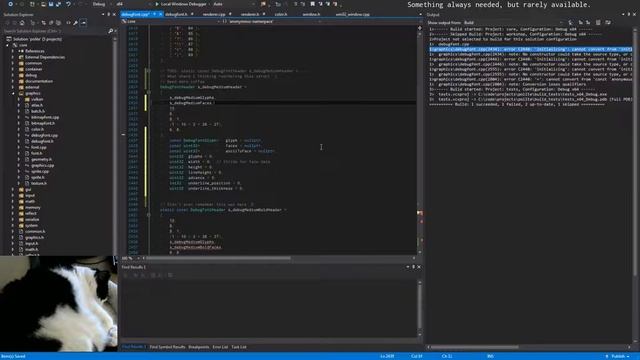
Task: Open Find Symbol Results bottom tab
Action: pos(167,347)
